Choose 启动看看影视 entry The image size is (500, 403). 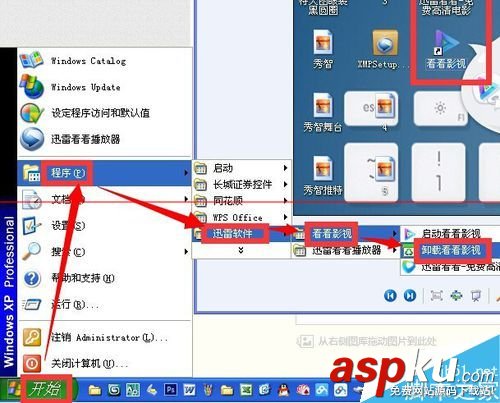pos(450,234)
